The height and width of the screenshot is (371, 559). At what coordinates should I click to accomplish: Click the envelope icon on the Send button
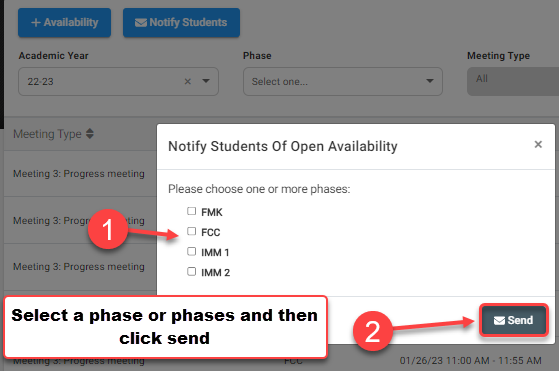point(499,321)
